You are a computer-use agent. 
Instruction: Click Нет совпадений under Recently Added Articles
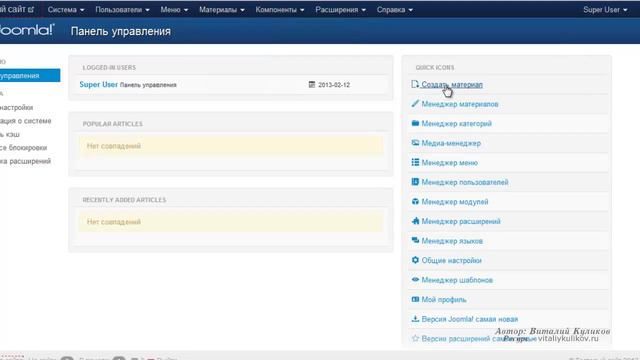pos(113,222)
